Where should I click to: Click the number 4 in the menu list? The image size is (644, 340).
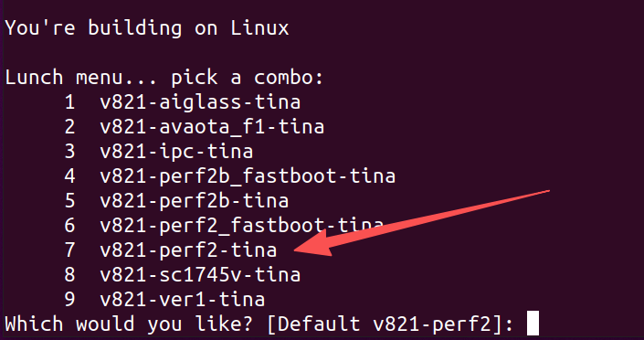click(x=69, y=176)
